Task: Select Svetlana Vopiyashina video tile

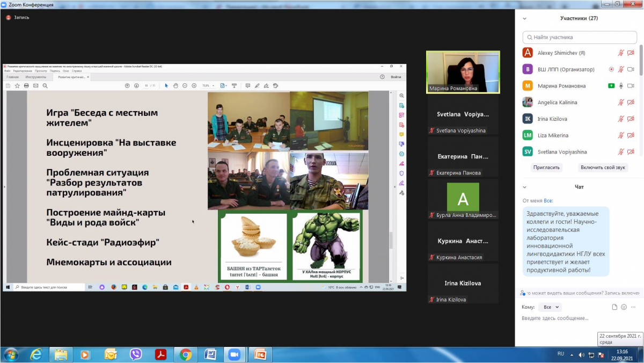Action: click(463, 114)
